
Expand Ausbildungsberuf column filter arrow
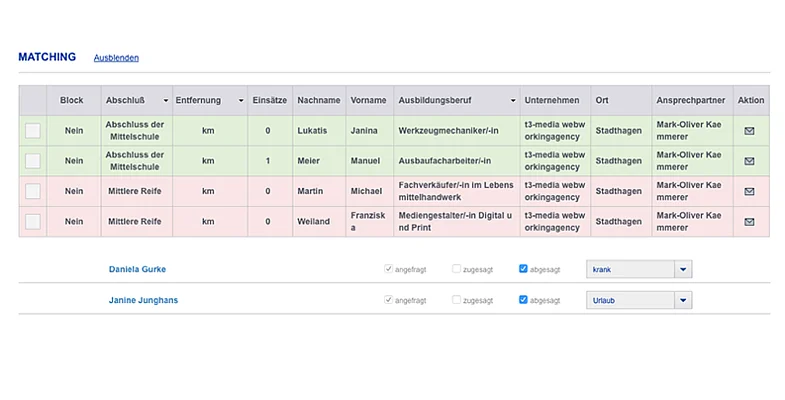click(x=513, y=101)
